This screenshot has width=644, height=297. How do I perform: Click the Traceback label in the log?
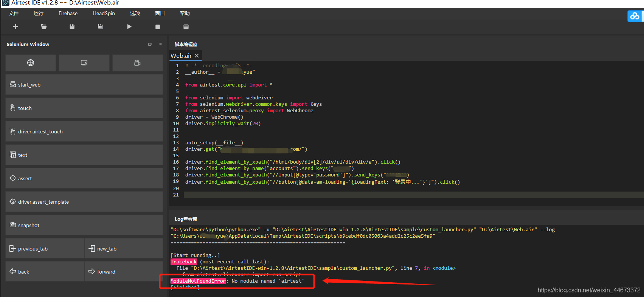(183, 261)
